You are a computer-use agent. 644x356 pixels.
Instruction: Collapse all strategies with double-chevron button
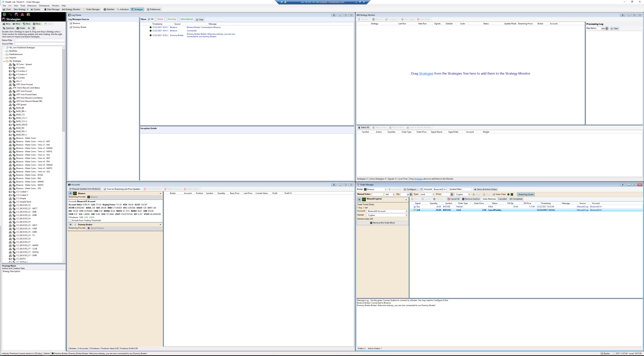click(29, 28)
